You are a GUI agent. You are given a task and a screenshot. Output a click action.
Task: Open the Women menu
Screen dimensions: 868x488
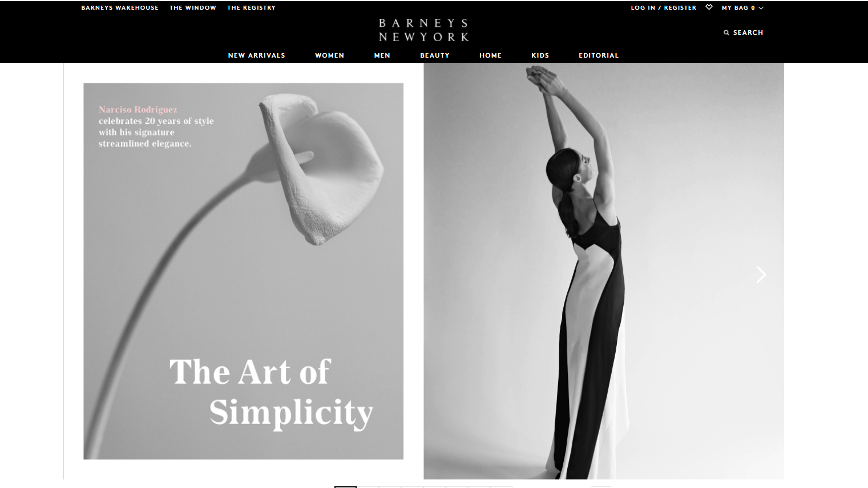[x=329, y=55]
